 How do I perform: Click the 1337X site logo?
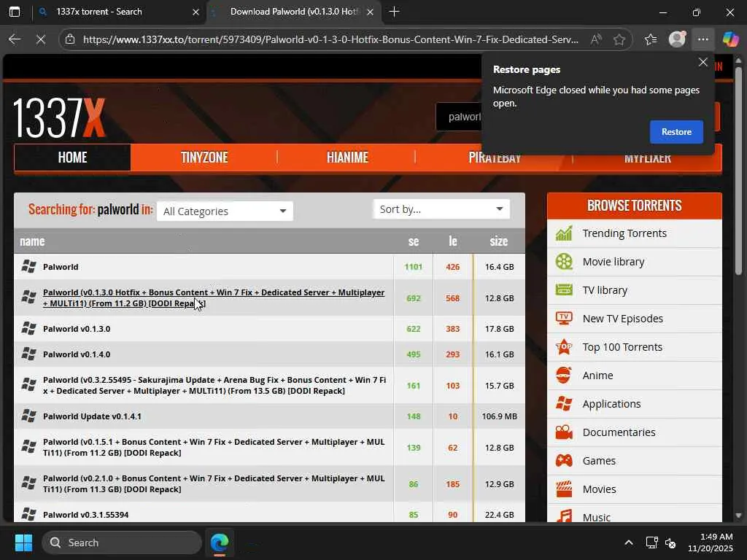[59, 117]
